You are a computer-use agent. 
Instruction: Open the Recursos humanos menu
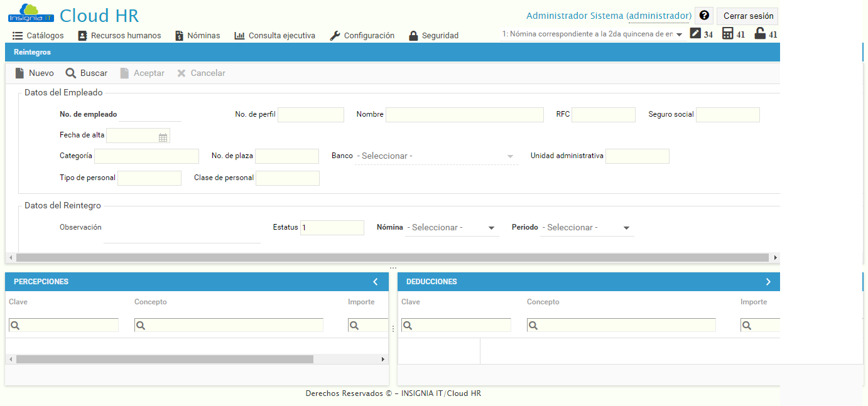[119, 35]
